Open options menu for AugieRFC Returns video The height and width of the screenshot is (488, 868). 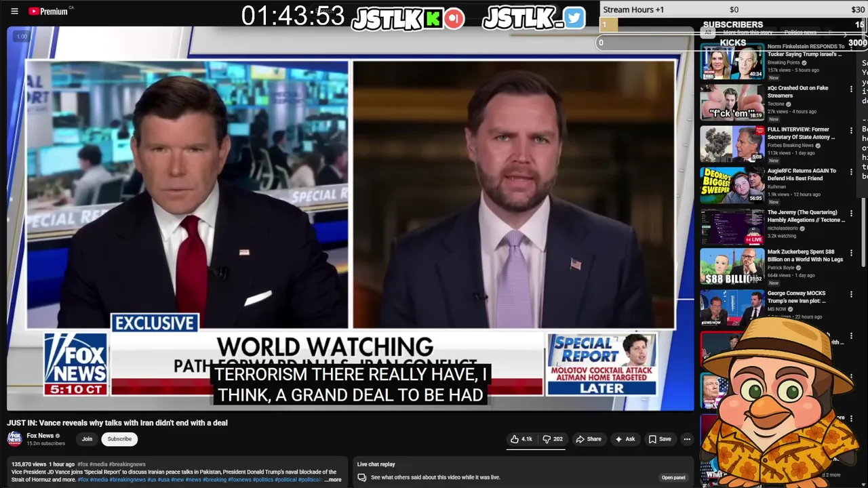[851, 171]
